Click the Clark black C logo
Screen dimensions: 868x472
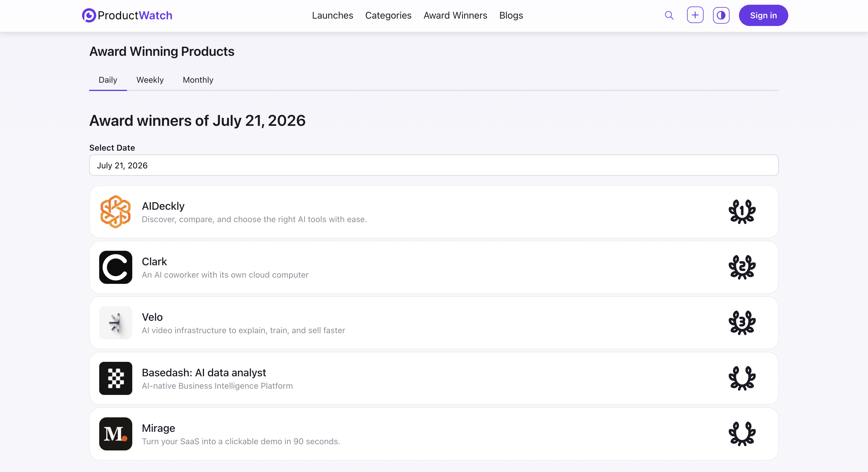[x=115, y=267]
